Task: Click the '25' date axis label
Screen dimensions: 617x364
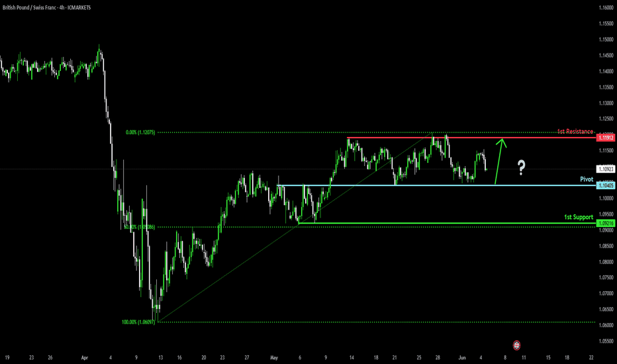Action: click(x=419, y=357)
